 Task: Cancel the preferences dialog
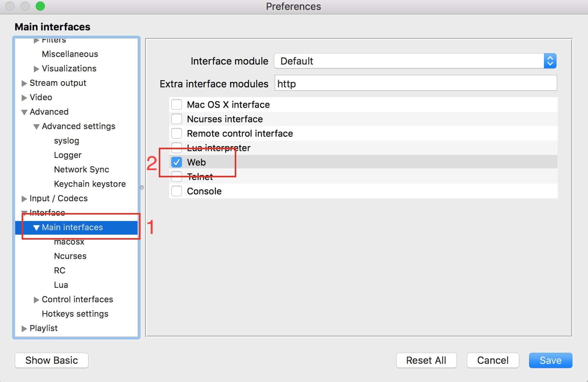tap(493, 360)
